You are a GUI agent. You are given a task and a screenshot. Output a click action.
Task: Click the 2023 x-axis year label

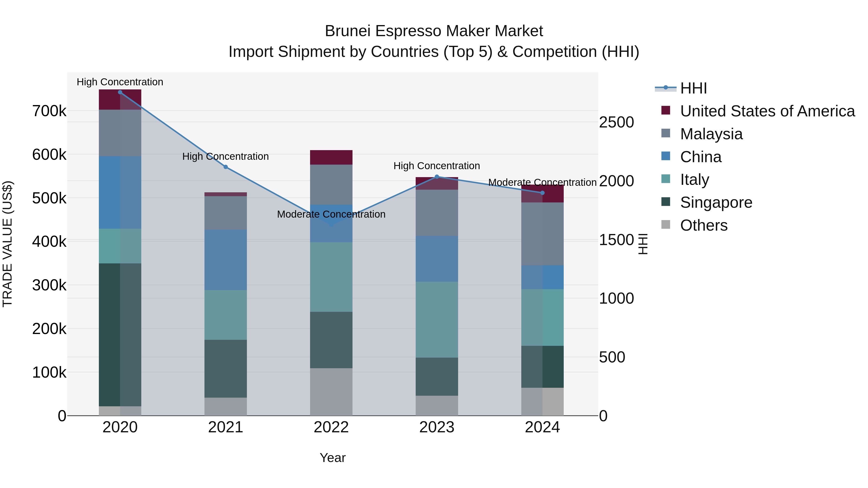[437, 427]
